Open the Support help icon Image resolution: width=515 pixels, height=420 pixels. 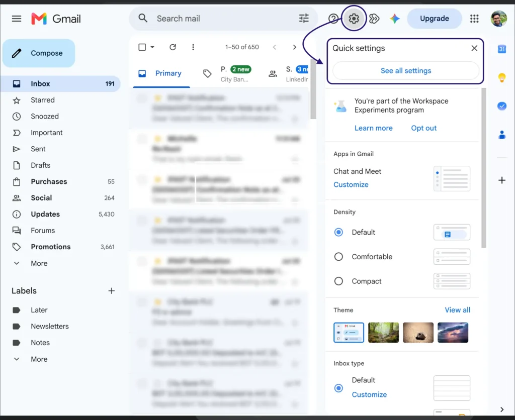point(333,19)
